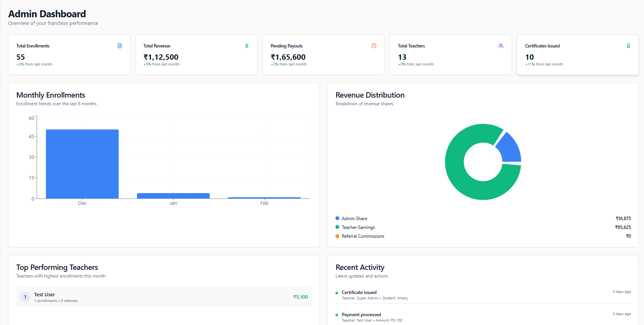The image size is (644, 325).
Task: Click the blue Admin Share legend dot
Action: tap(337, 218)
